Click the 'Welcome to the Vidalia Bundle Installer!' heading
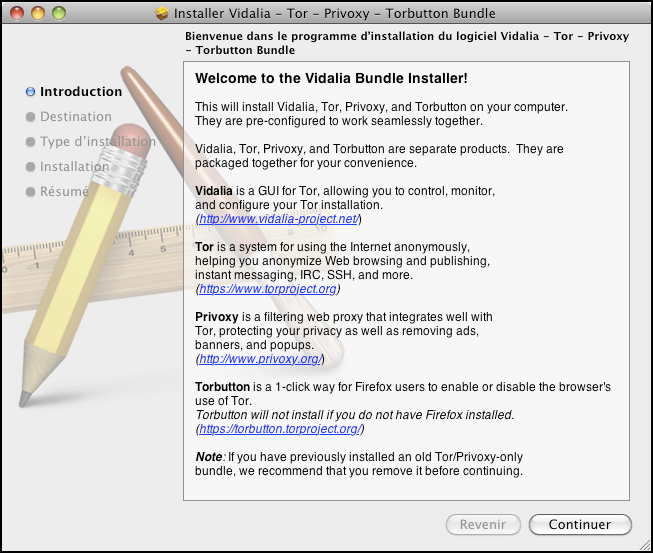Viewport: 653px width, 553px height. [x=331, y=78]
